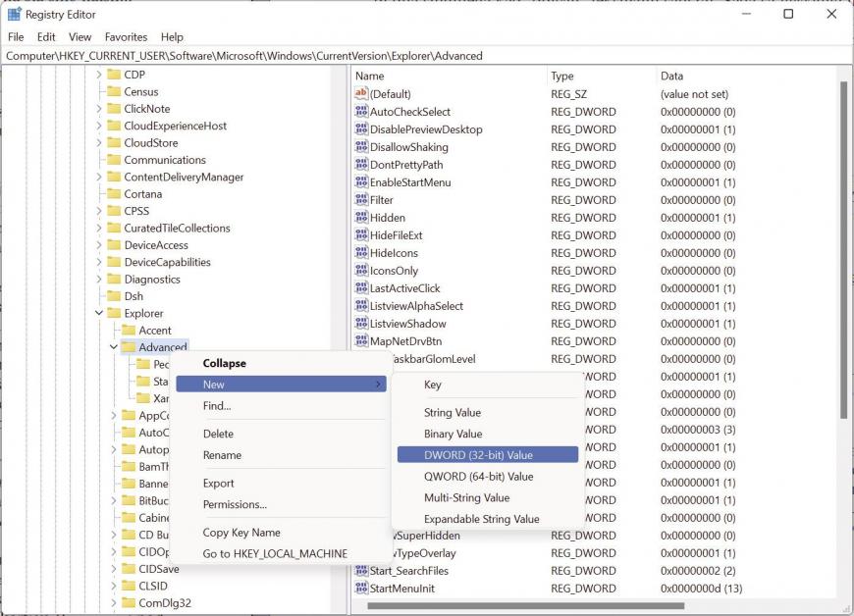The image size is (854, 616).
Task: Expand the Diagnostics key
Action: click(98, 280)
